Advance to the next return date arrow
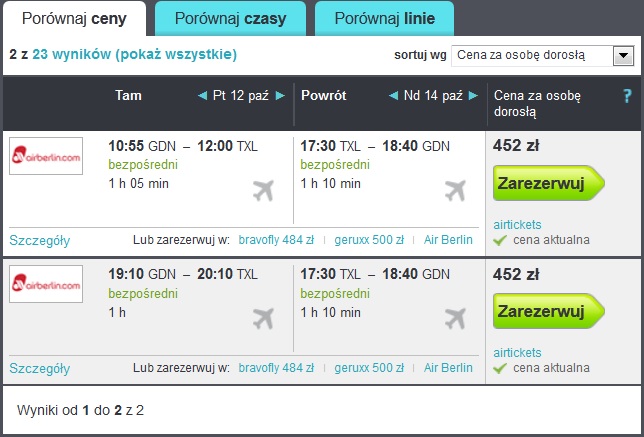 (x=473, y=96)
